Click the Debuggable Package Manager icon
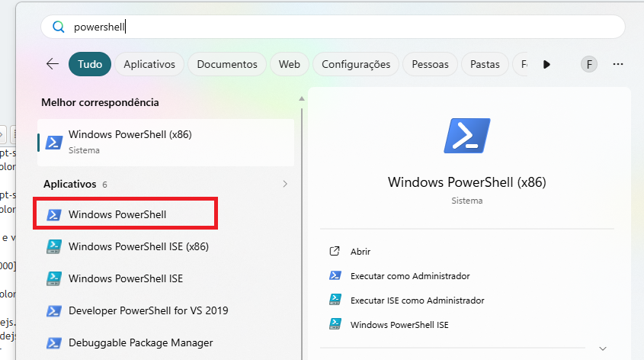 point(54,342)
